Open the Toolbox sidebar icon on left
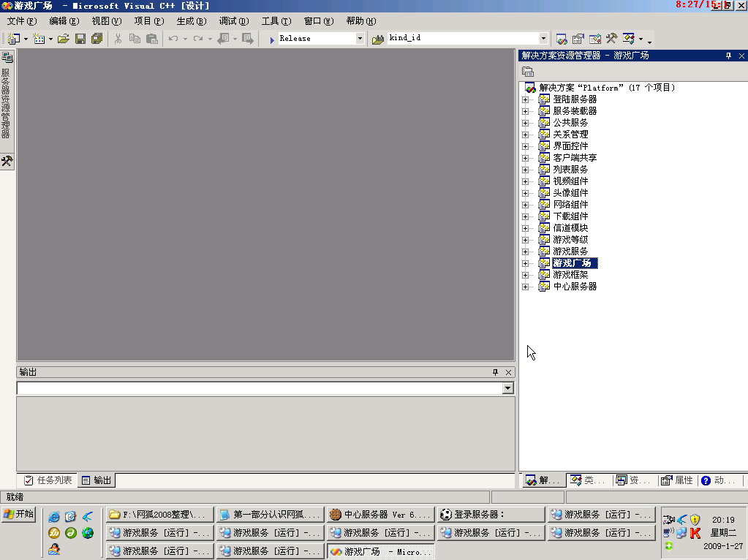The width and height of the screenshot is (748, 560). (7, 162)
